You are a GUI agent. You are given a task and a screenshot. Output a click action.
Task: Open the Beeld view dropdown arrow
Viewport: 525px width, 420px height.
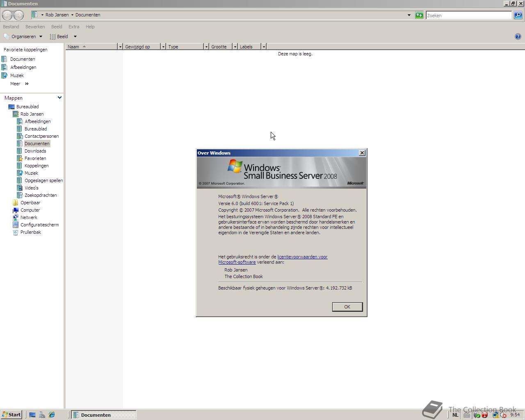75,37
